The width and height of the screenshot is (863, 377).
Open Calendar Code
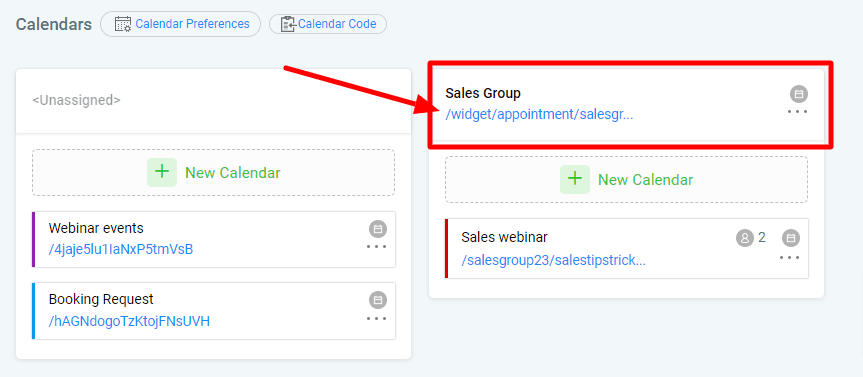click(328, 24)
